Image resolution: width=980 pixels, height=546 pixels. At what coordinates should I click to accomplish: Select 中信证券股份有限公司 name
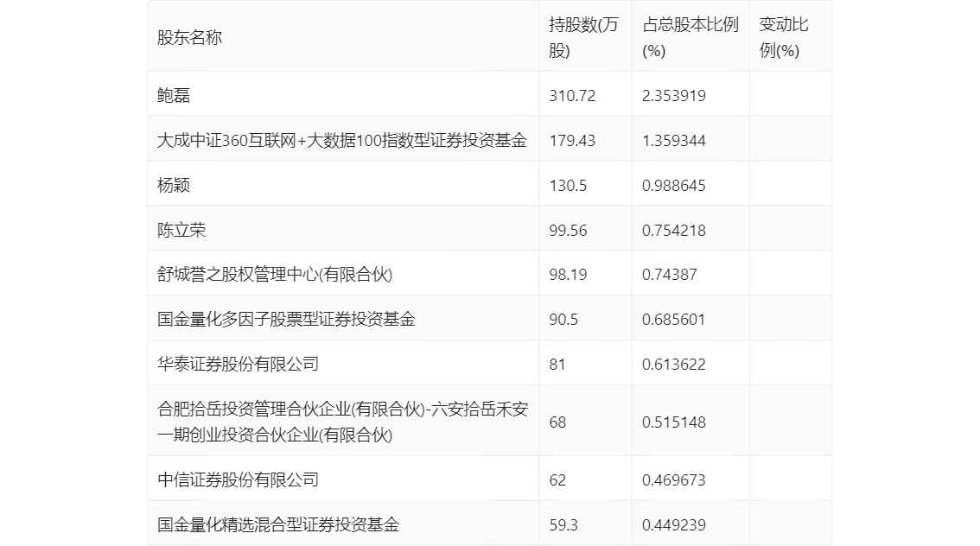point(238,479)
